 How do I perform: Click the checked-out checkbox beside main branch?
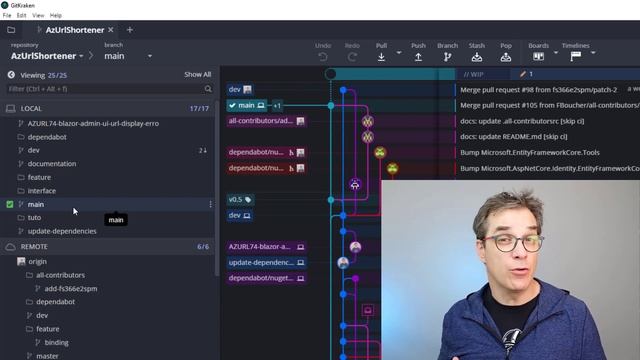(x=10, y=204)
